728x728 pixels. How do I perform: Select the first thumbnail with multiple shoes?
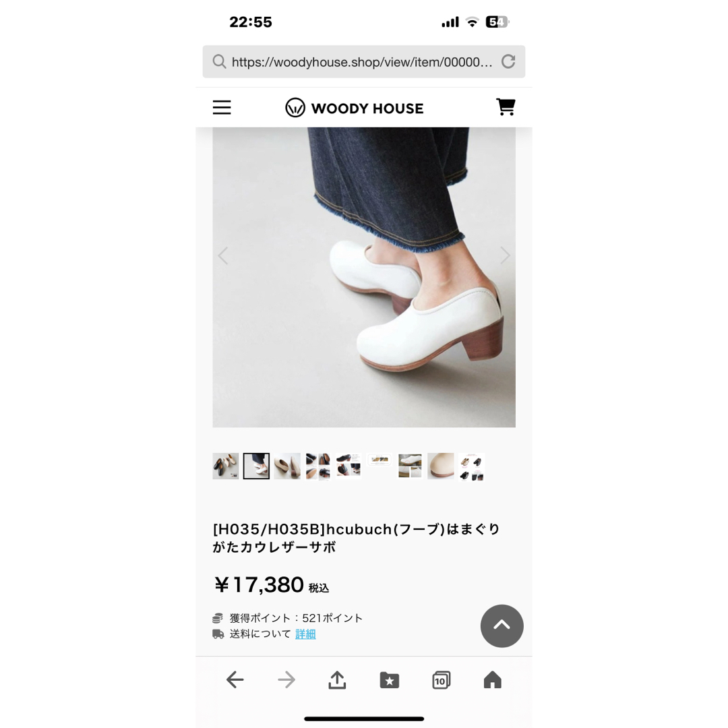pos(226,466)
